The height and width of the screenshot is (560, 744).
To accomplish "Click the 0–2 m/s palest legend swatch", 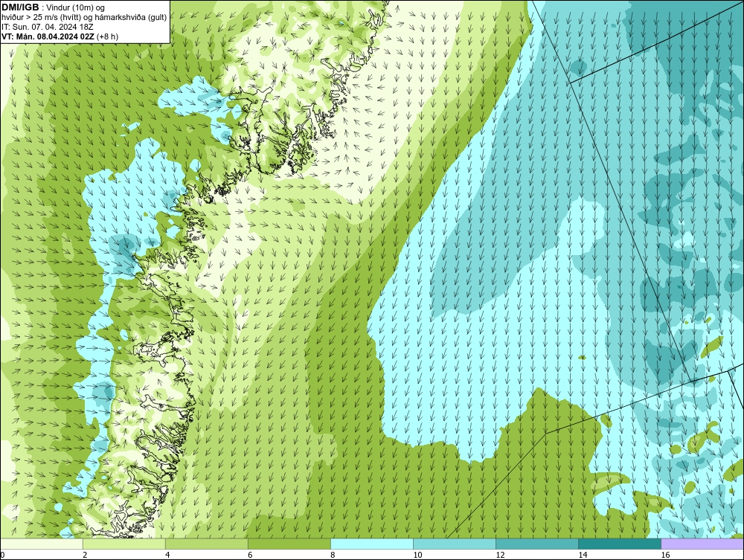I will tap(42, 544).
